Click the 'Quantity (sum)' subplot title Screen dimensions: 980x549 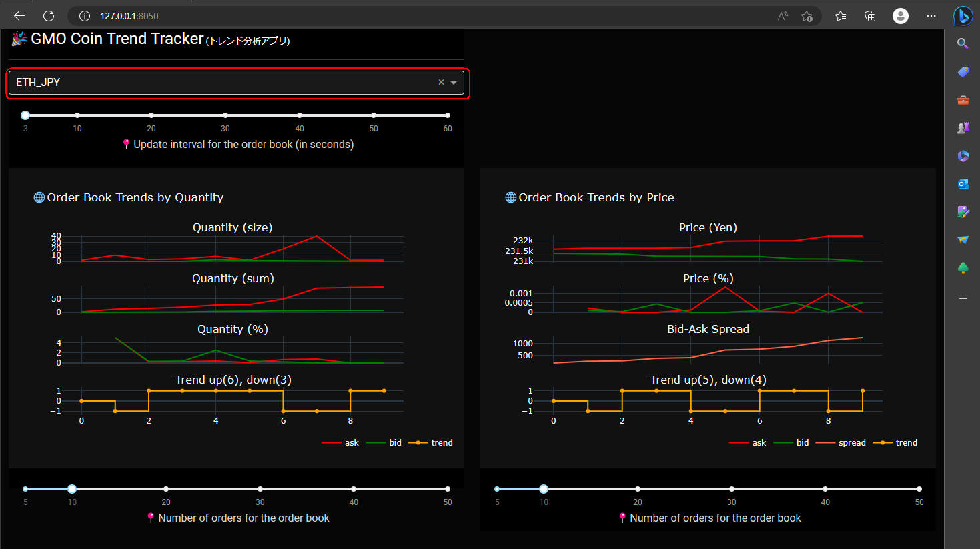coord(233,278)
